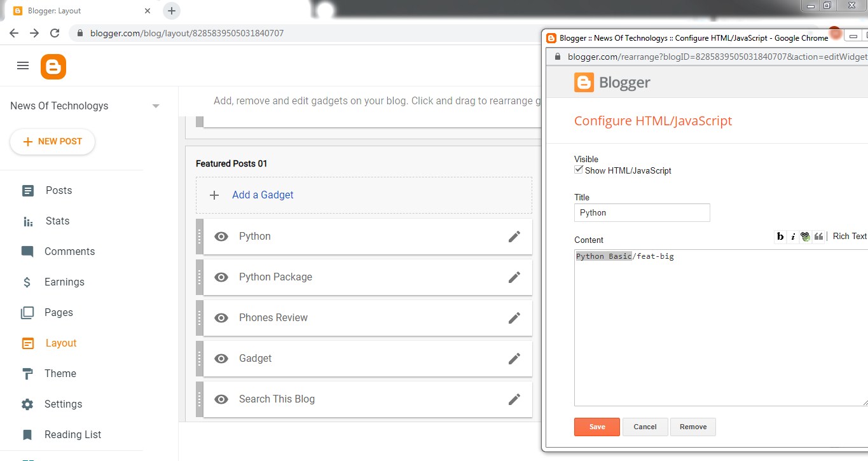Viewport: 868px width, 461px height.
Task: Open a new browser tab
Action: point(172,11)
